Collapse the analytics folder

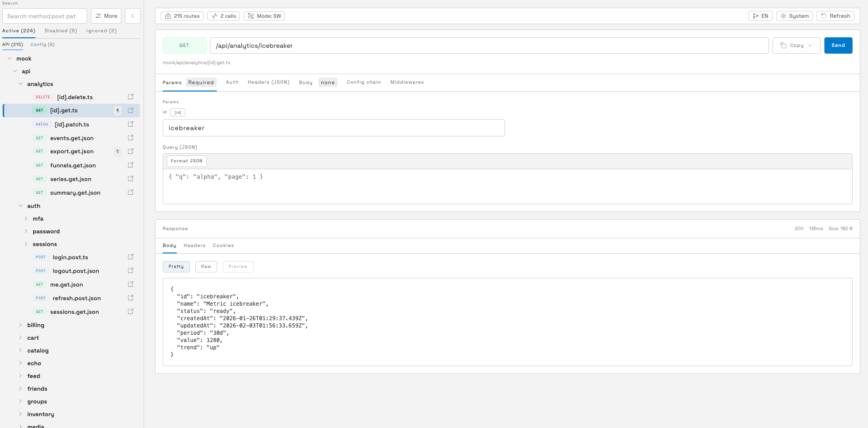click(x=20, y=84)
